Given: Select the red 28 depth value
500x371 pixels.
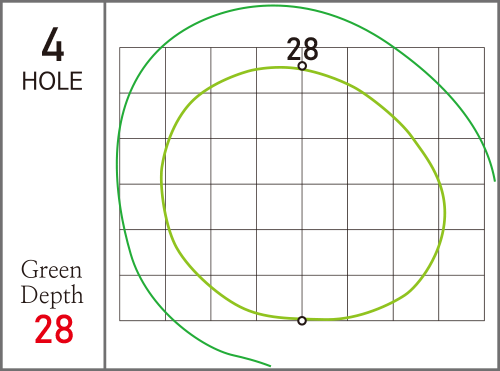Looking at the screenshot, I should tap(54, 329).
